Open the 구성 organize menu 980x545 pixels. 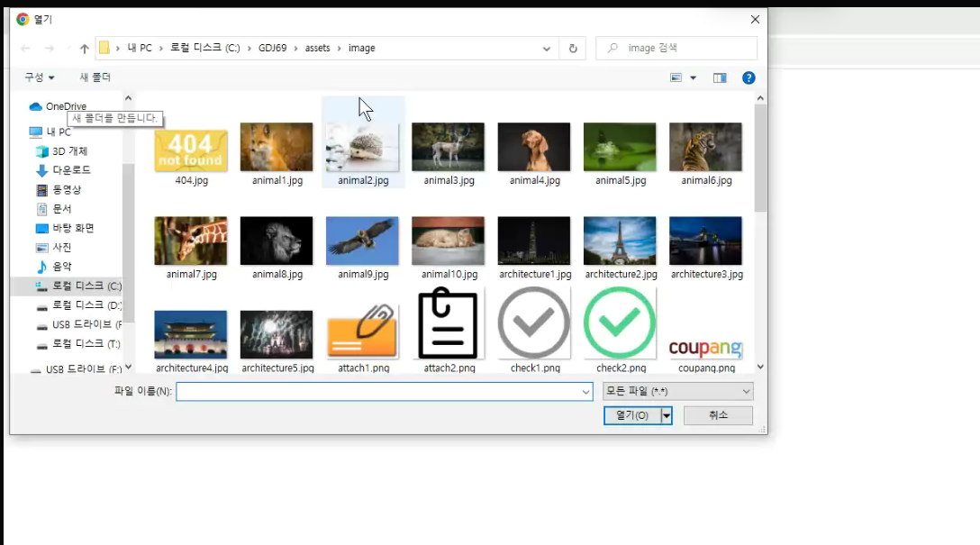[40, 77]
